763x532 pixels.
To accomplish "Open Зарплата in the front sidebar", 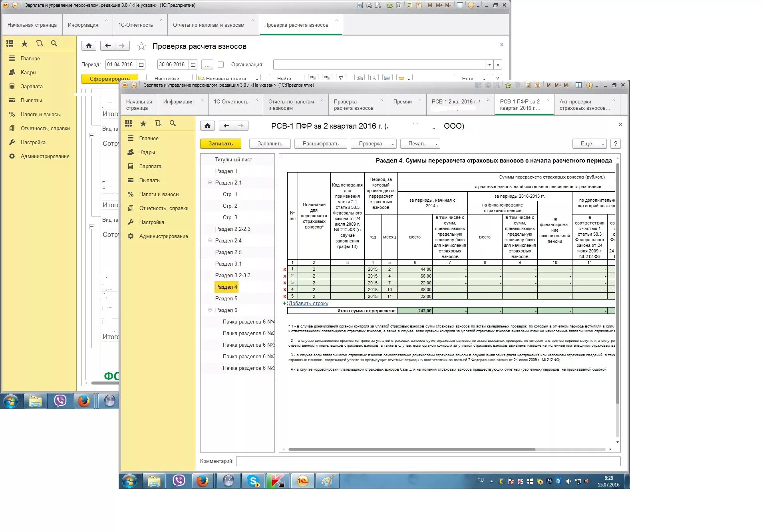I will 150,166.
